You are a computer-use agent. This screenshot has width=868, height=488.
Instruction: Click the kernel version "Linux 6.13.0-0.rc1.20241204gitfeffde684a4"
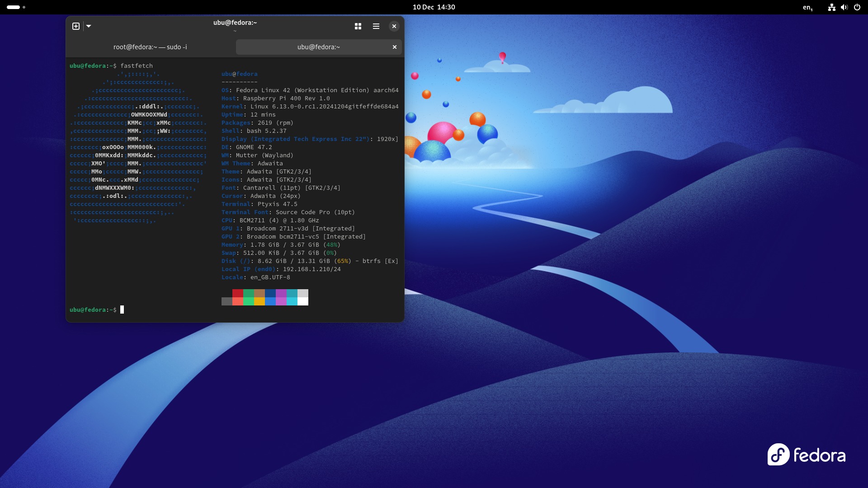coord(325,107)
